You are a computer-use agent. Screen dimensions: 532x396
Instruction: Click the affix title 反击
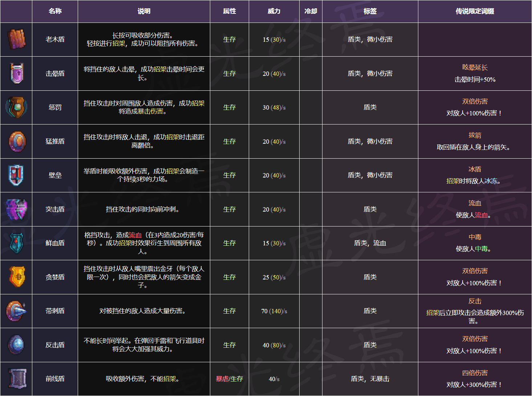coord(475,301)
